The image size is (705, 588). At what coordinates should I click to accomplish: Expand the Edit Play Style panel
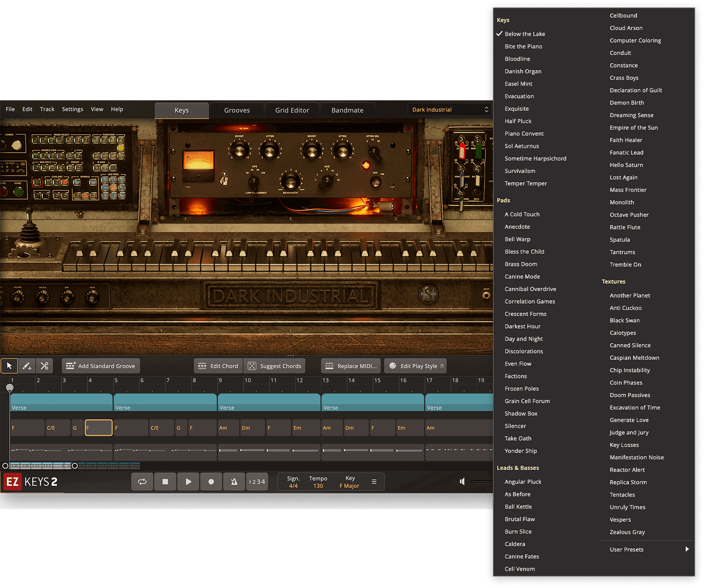pos(415,366)
